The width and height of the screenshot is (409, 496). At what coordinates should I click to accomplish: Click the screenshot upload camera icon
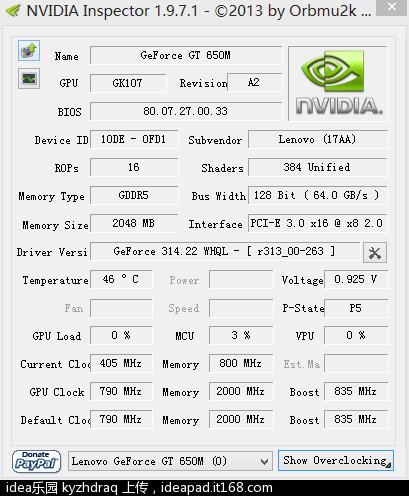(x=29, y=51)
